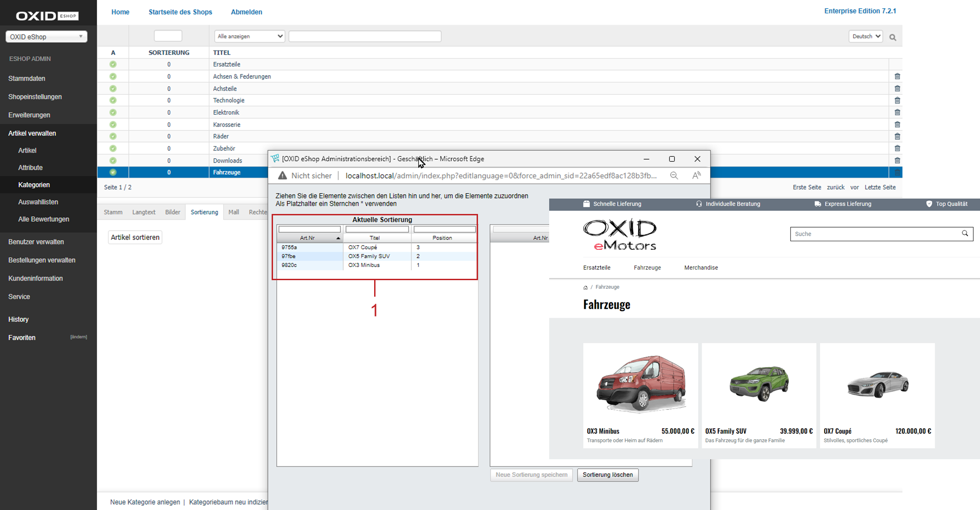Delete the Achsen & Federungen category via trash icon
980x510 pixels.
tap(897, 77)
